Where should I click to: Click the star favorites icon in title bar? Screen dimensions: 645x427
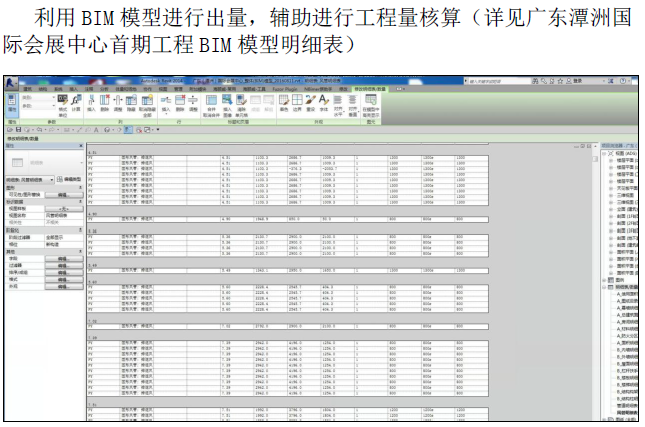coord(560,81)
